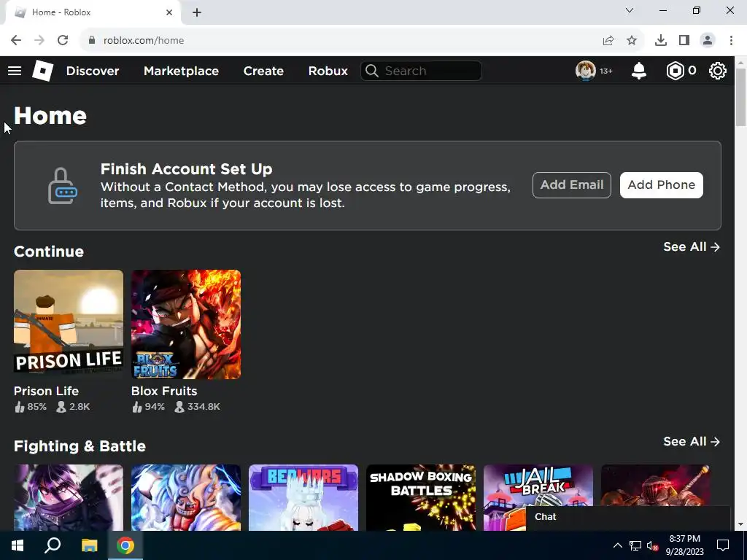Open the Roblox settings gear
Screen dimensions: 747x560
tap(718, 71)
